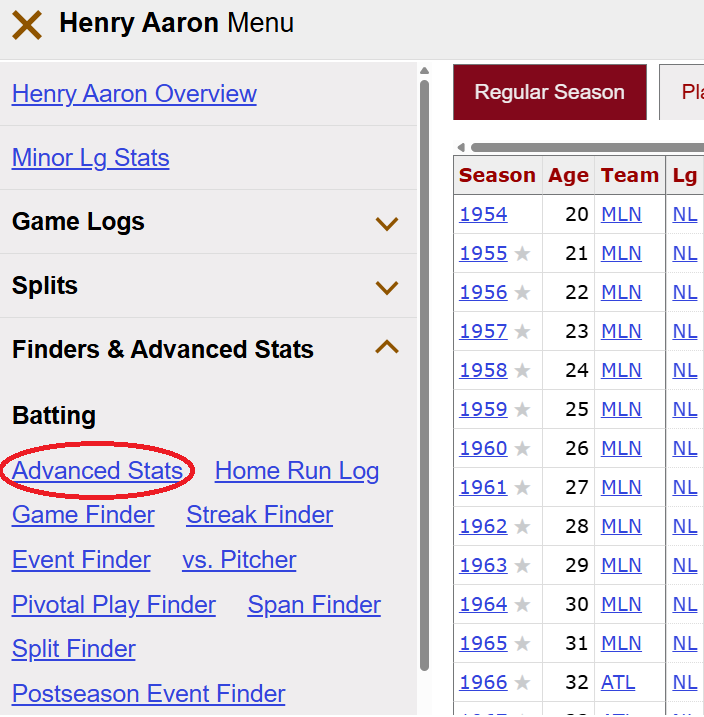
Task: Expand the Splits section
Action: tap(386, 287)
